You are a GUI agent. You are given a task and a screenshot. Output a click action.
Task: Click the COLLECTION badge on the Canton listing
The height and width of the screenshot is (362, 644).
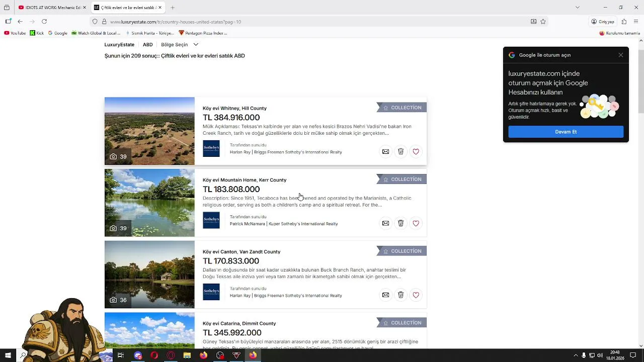(401, 251)
